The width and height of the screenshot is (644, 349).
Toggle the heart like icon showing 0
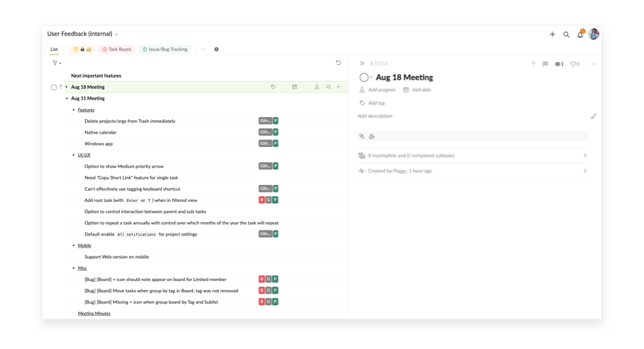click(575, 63)
